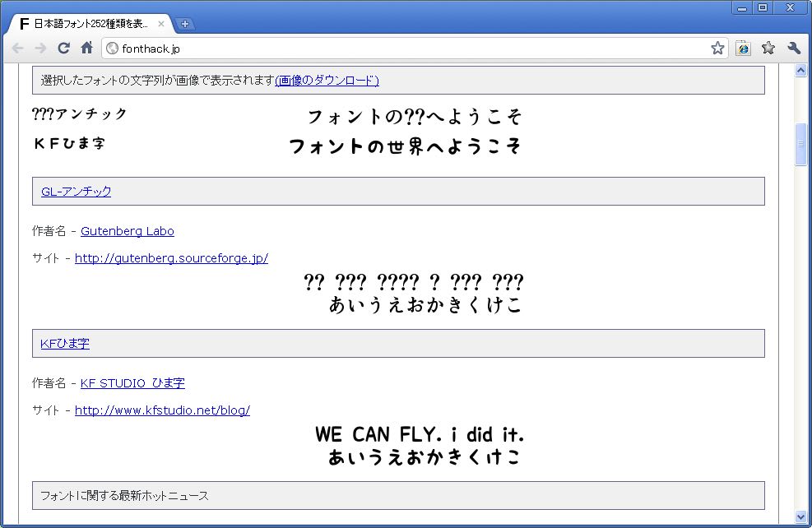This screenshot has height=528, width=812.
Task: Open the KFひま字 font heading link
Action: tap(65, 344)
